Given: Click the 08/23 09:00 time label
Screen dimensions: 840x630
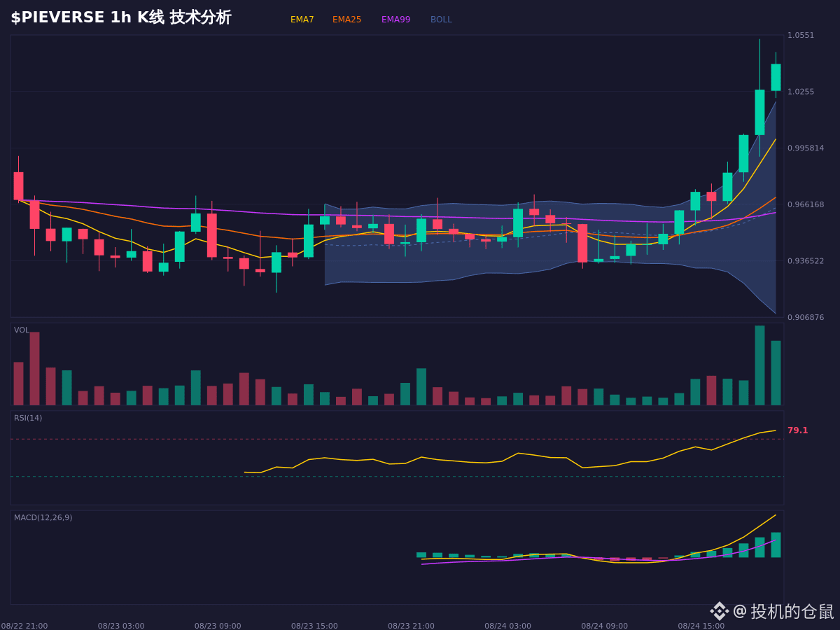Looking at the screenshot, I should click(x=218, y=626).
